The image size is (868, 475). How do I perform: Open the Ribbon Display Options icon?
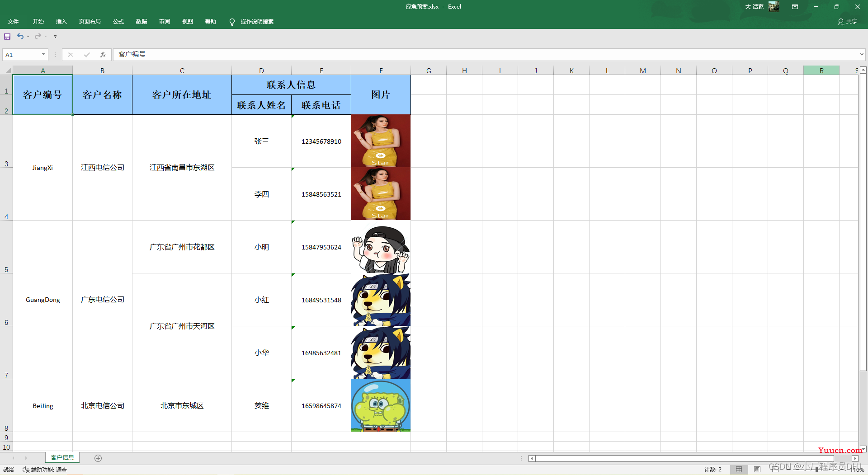click(x=795, y=7)
